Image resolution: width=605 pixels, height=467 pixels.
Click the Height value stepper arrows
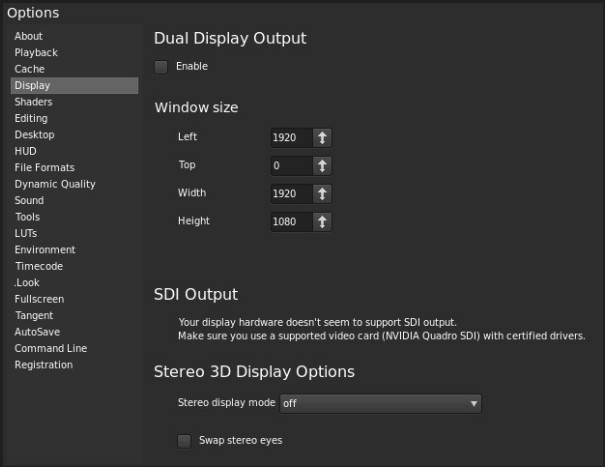[x=322, y=222]
